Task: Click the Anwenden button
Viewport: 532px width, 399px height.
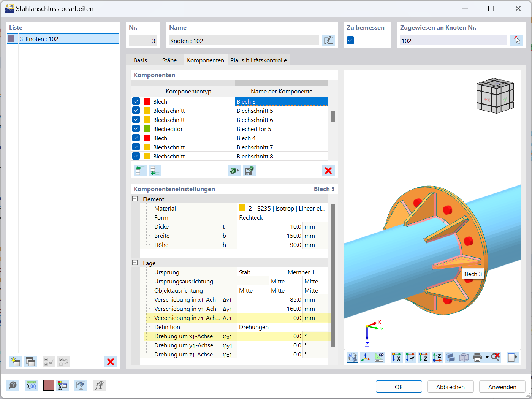Action: click(x=502, y=386)
